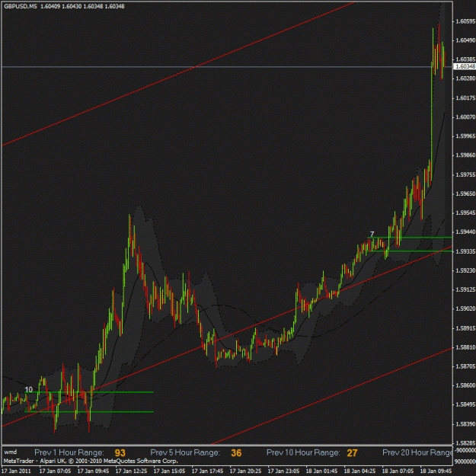Click the 1.59545 price axis label
This screenshot has height=476, width=476.
click(x=465, y=213)
